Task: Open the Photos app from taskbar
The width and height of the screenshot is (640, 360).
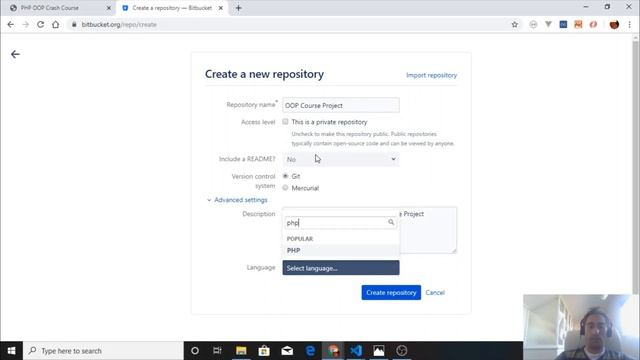Action: [x=379, y=351]
